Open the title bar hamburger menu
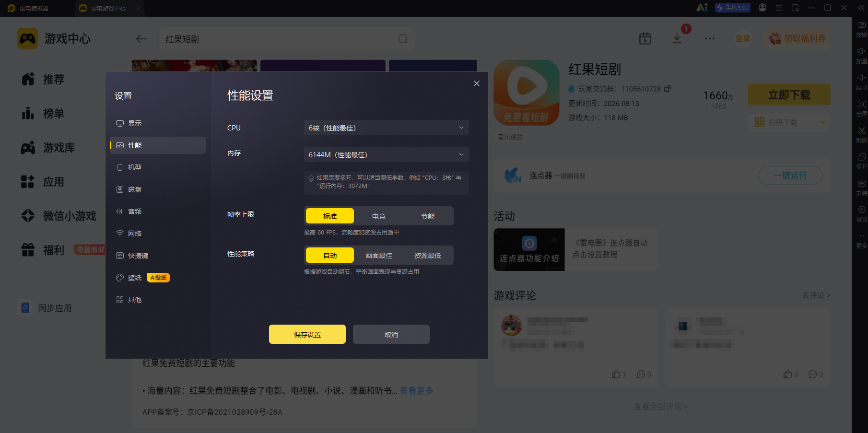 779,8
